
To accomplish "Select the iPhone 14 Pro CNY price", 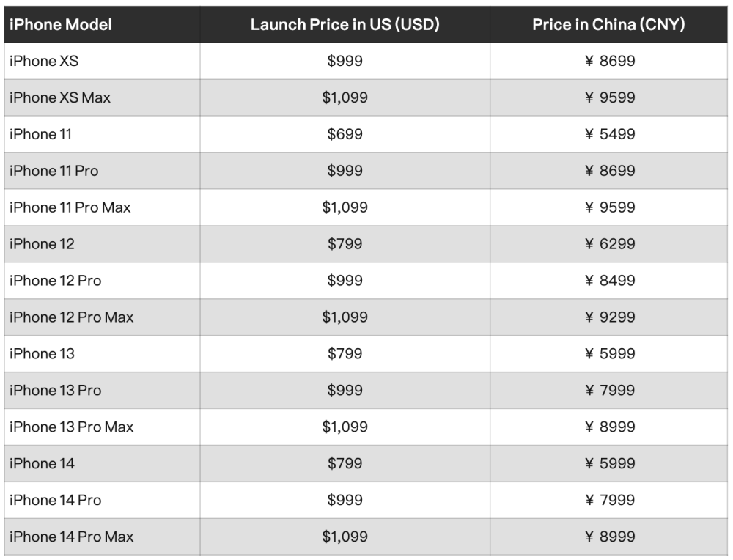I will (x=610, y=500).
